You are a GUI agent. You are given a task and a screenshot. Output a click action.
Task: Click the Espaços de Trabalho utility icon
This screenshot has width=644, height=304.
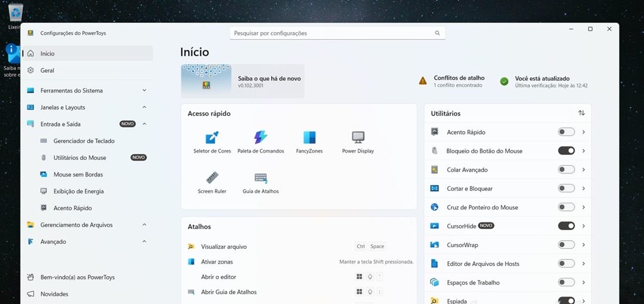(x=434, y=282)
